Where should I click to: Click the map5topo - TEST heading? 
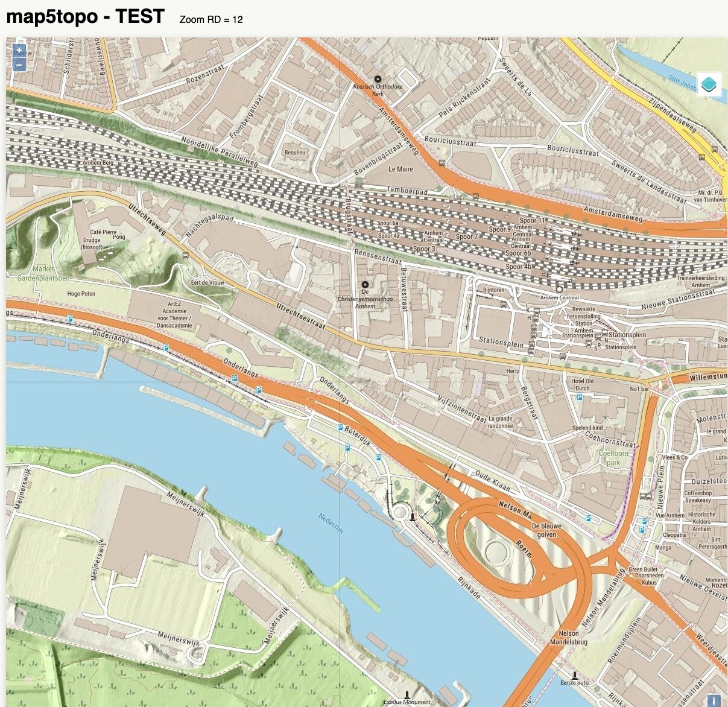(x=85, y=17)
